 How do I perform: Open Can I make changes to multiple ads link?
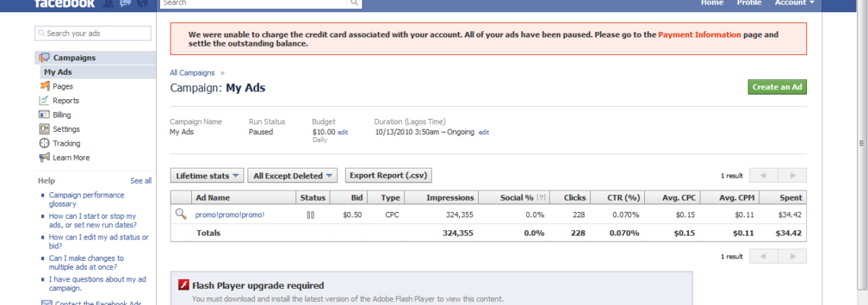pyautogui.click(x=86, y=263)
